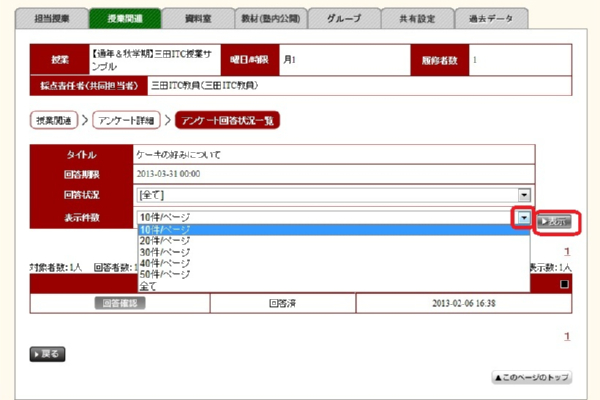600x400 pixels.
Task: Click page number 1 below the table
Action: (565, 337)
